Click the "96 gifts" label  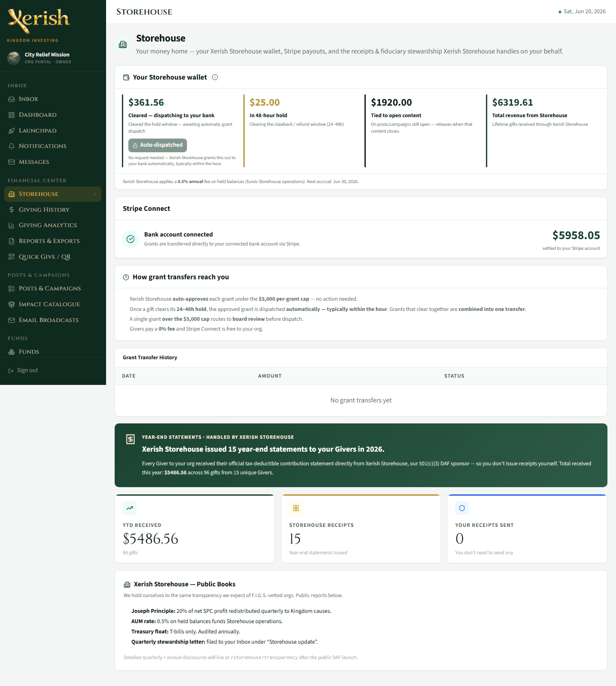point(130,553)
